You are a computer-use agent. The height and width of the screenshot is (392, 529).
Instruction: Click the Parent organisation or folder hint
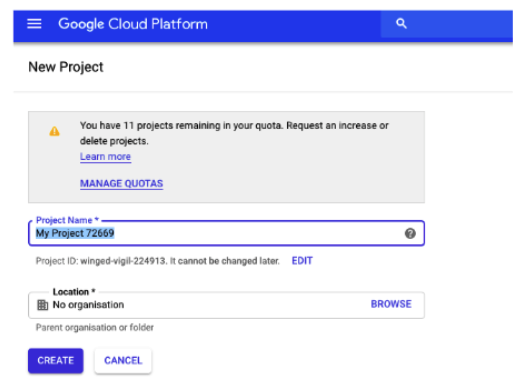tap(95, 328)
